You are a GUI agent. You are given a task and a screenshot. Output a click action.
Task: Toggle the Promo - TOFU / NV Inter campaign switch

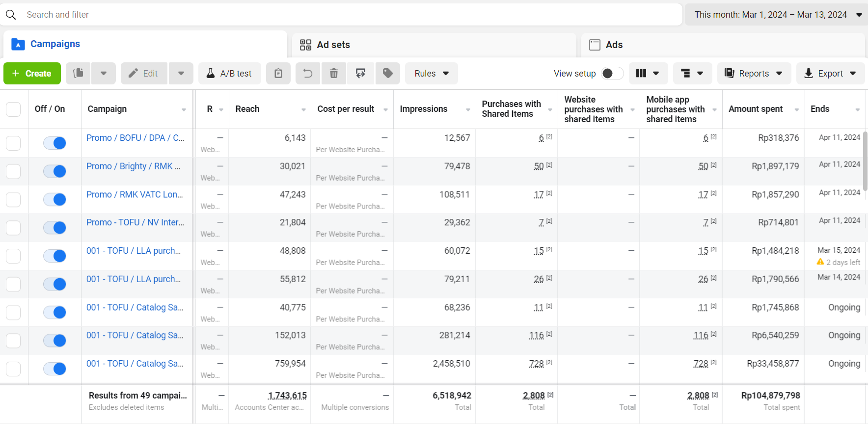[x=54, y=228]
